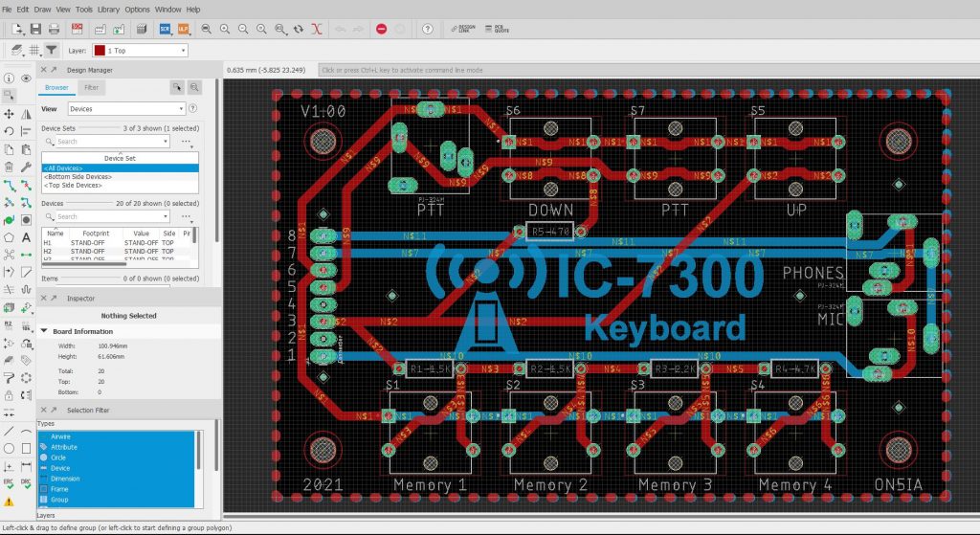Select the Mirror tool
980x535 pixels.
(26, 114)
